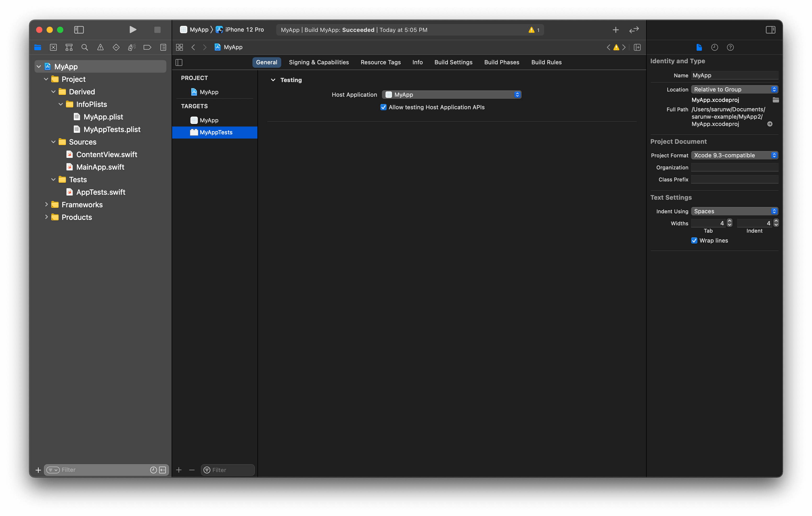812x516 pixels.
Task: Expand the Frameworks folder
Action: pos(47,205)
